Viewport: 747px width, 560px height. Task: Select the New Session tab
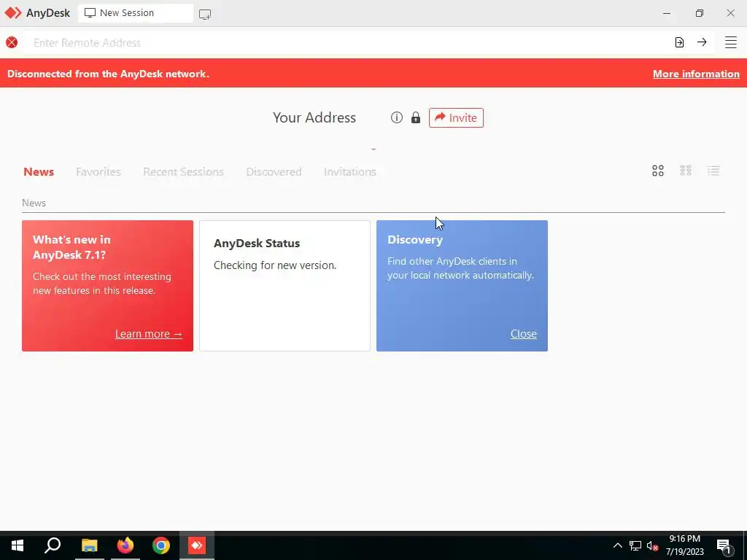pos(135,13)
